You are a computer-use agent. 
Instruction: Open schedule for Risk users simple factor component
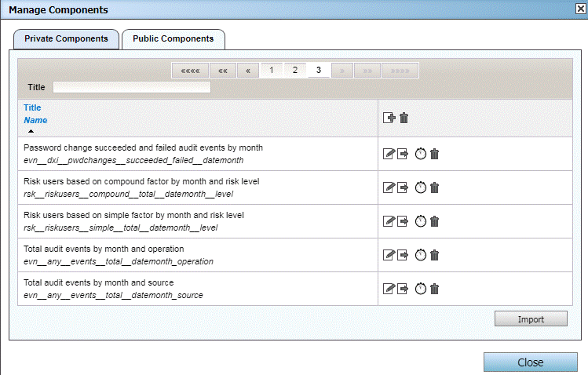coord(420,221)
